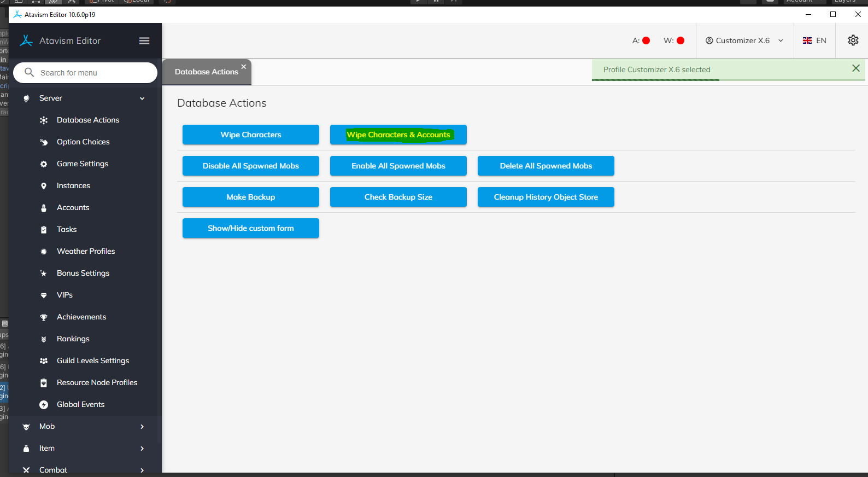Open the settings gear icon
Image resolution: width=868 pixels, height=477 pixels.
pos(853,40)
